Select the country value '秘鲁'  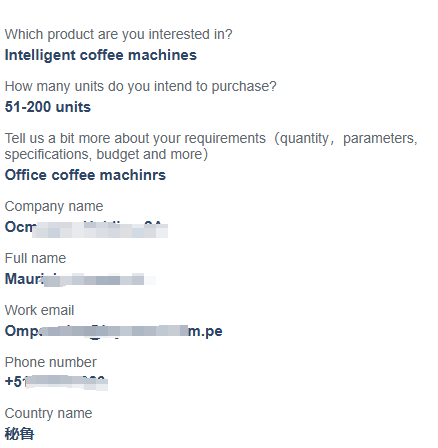point(19,434)
